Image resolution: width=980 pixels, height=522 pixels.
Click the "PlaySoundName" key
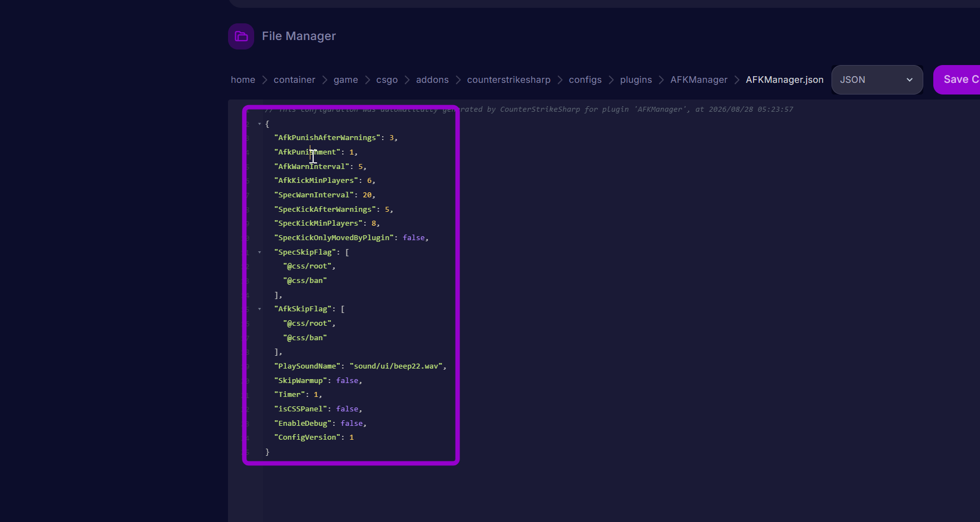(307, 366)
